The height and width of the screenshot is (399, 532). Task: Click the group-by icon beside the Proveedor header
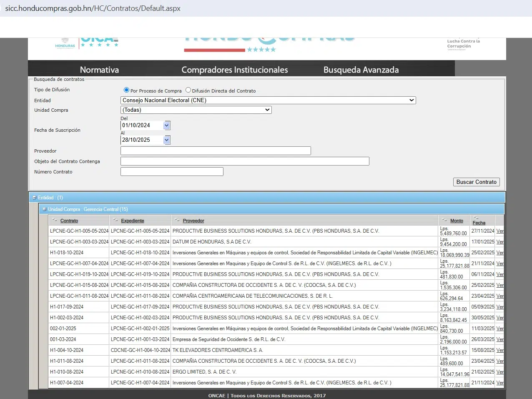[177, 220]
